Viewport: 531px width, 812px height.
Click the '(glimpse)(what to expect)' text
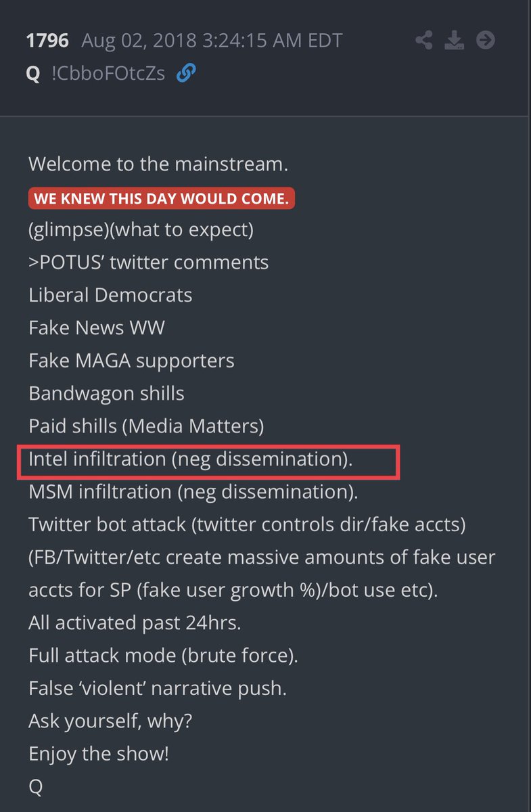pos(141,230)
